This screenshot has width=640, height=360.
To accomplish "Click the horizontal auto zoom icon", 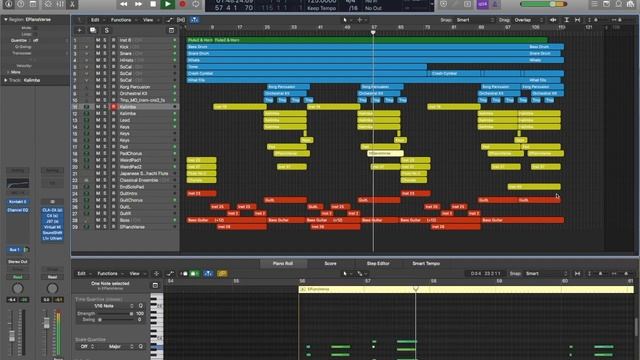I will [578, 20].
